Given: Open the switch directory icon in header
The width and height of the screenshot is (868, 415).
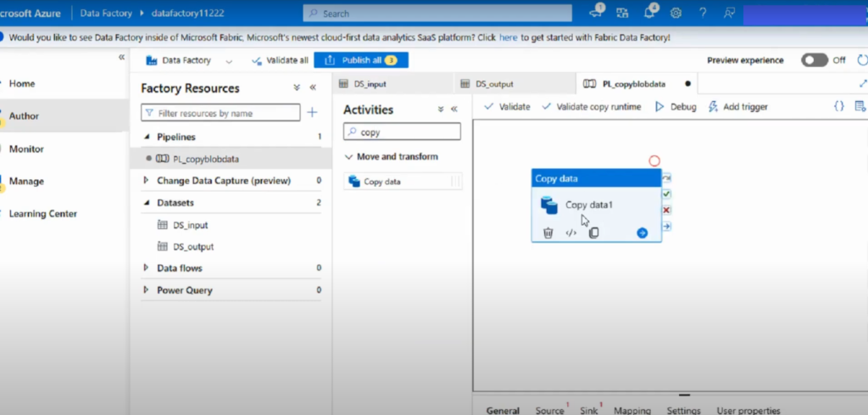Looking at the screenshot, I should coord(622,13).
